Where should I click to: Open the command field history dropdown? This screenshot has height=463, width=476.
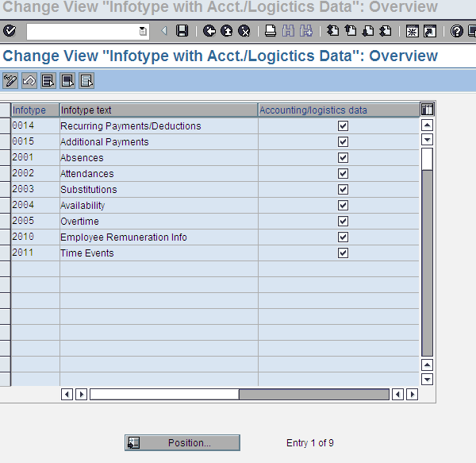click(x=143, y=31)
